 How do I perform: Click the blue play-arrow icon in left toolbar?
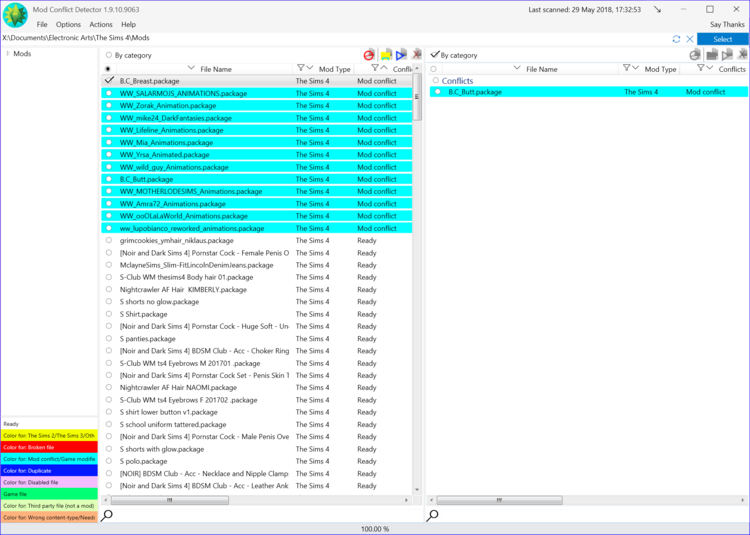pyautogui.click(x=401, y=55)
